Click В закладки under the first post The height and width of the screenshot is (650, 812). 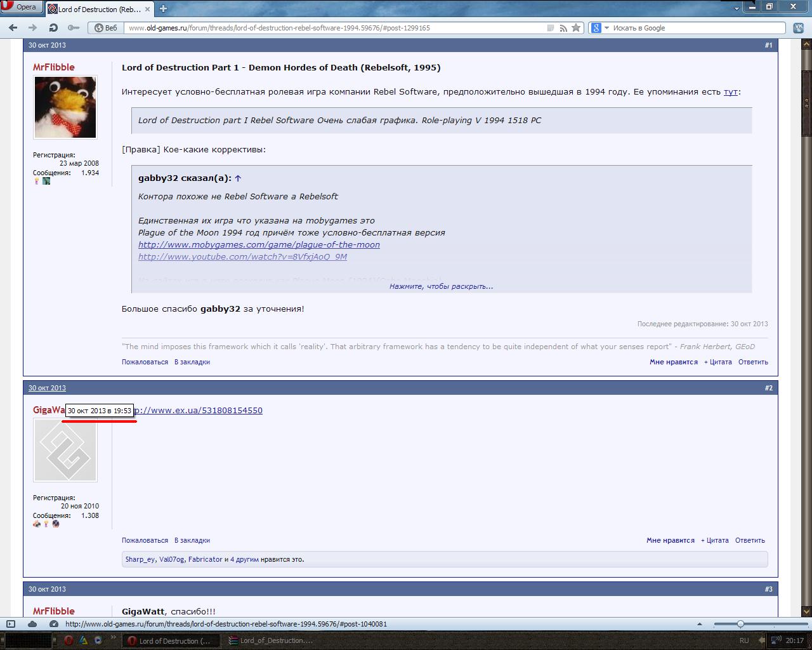click(192, 362)
